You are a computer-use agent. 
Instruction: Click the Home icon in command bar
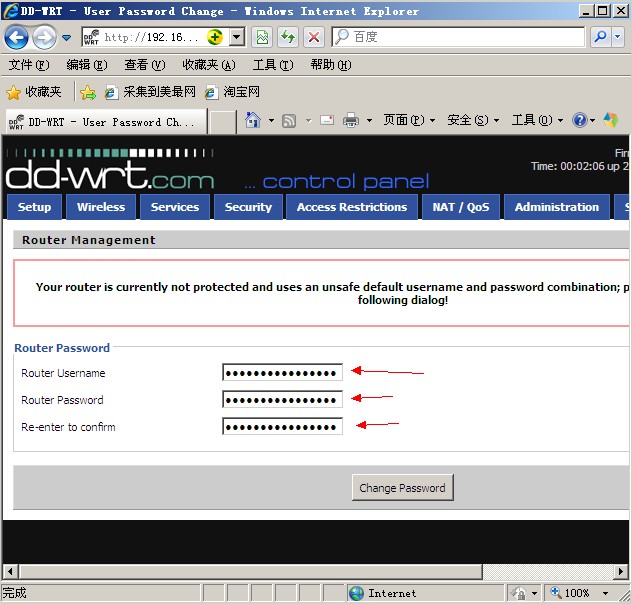[253, 120]
